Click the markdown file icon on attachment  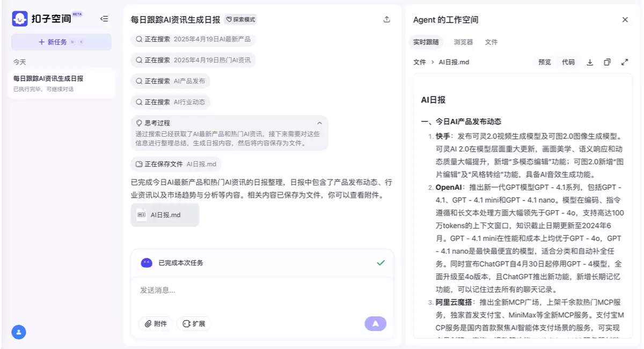[x=142, y=215]
